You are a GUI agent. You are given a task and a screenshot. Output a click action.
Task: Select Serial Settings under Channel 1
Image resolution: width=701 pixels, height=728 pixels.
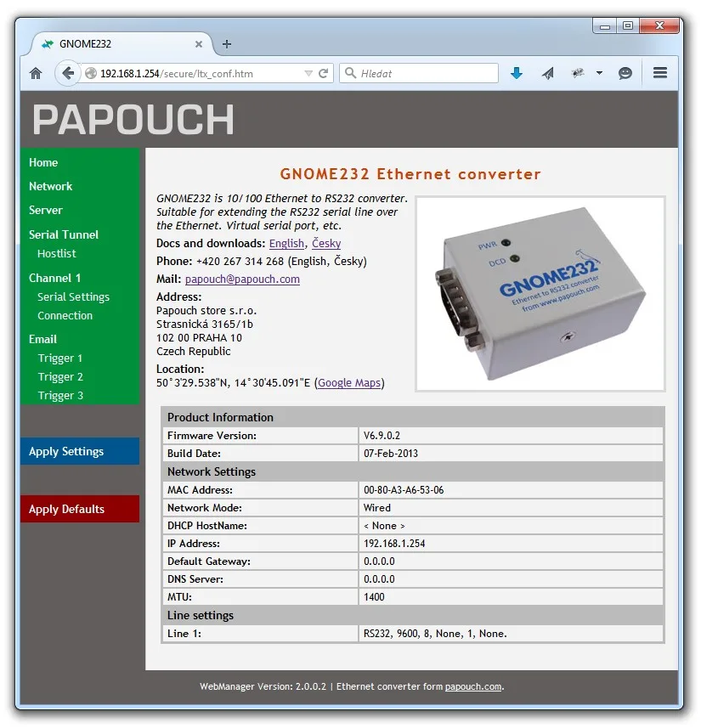click(x=73, y=296)
